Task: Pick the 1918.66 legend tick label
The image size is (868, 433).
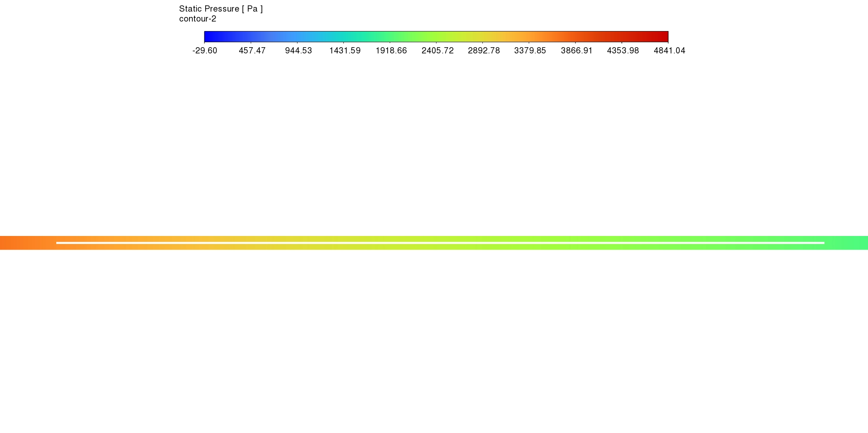Action: point(391,51)
